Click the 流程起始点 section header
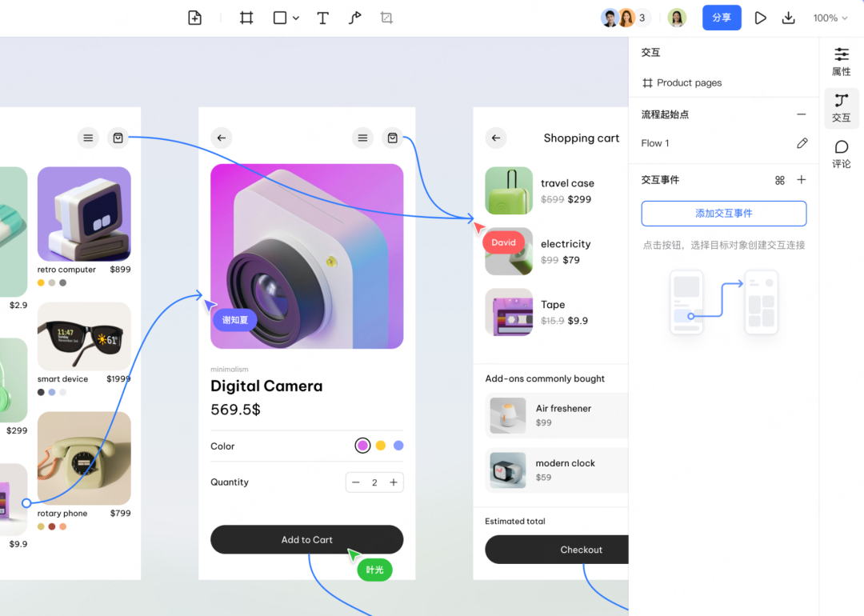 coord(665,114)
